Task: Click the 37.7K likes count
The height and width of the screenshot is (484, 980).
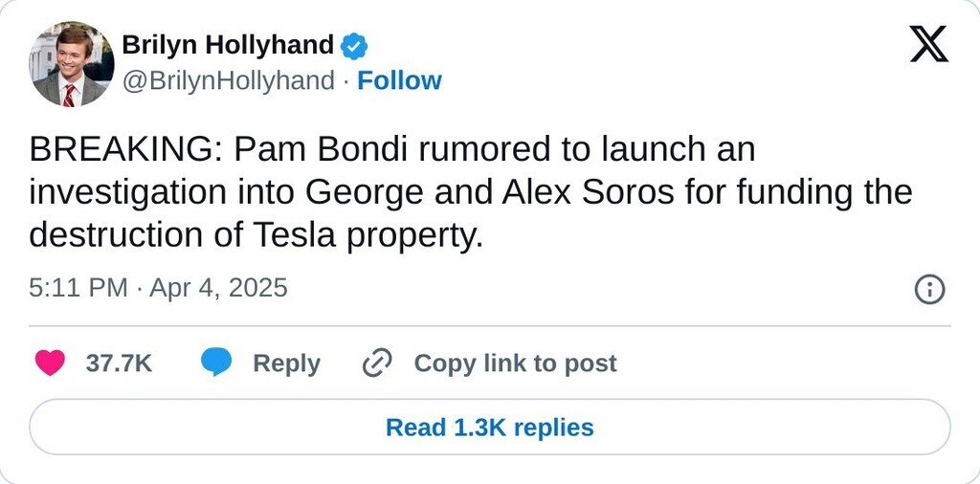Action: click(119, 363)
